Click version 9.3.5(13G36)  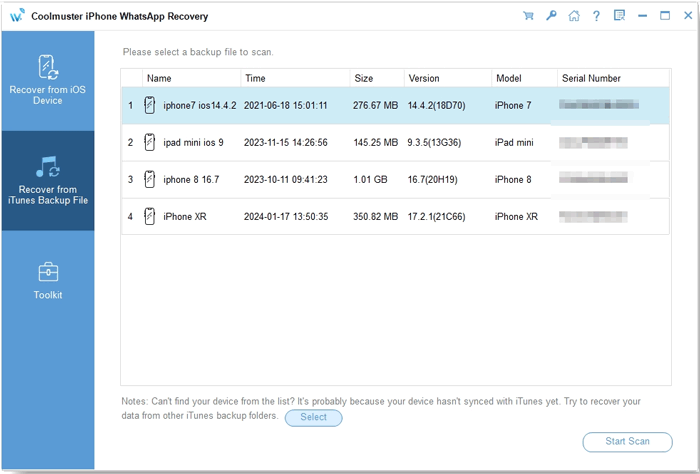pos(434,142)
